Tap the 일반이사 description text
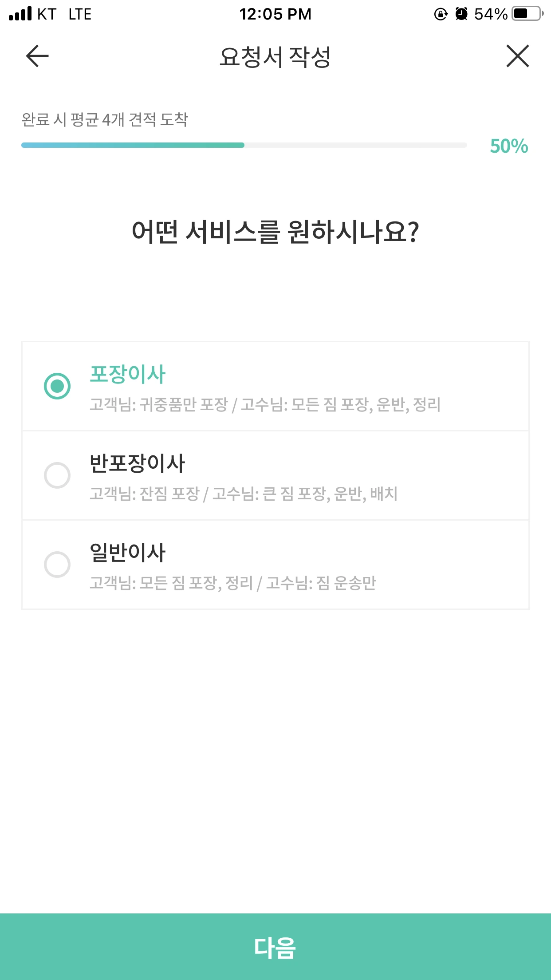 (233, 583)
